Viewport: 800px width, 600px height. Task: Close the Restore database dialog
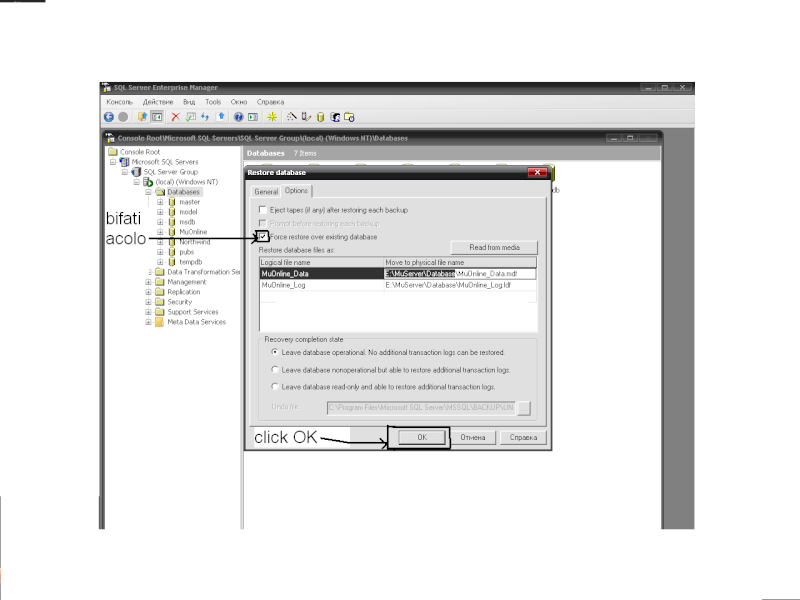tap(537, 172)
